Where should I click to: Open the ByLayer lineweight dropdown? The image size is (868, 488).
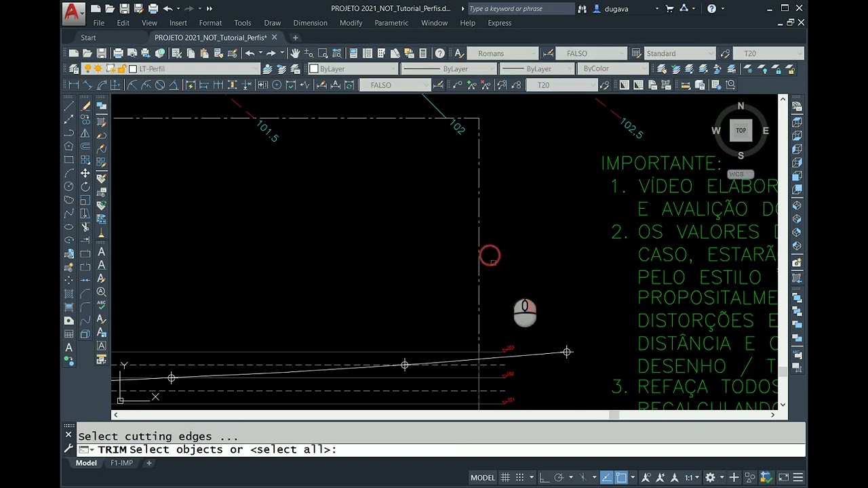tap(536, 68)
